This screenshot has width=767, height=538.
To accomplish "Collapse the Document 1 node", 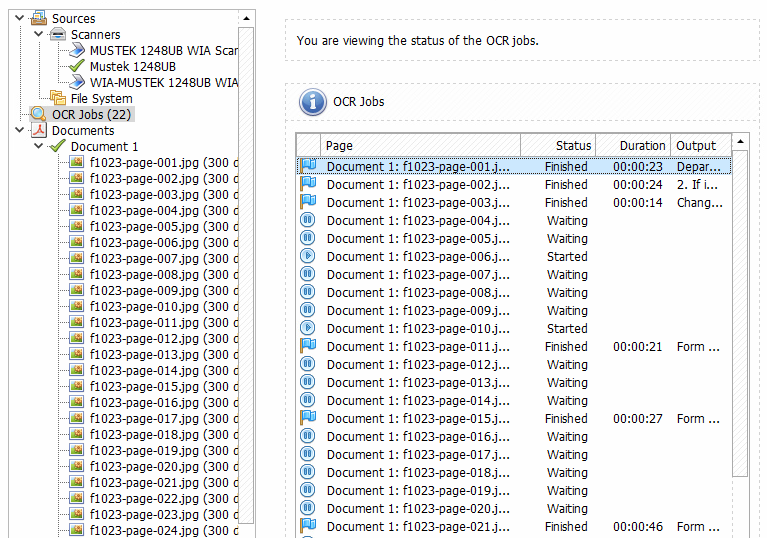I will [39, 146].
